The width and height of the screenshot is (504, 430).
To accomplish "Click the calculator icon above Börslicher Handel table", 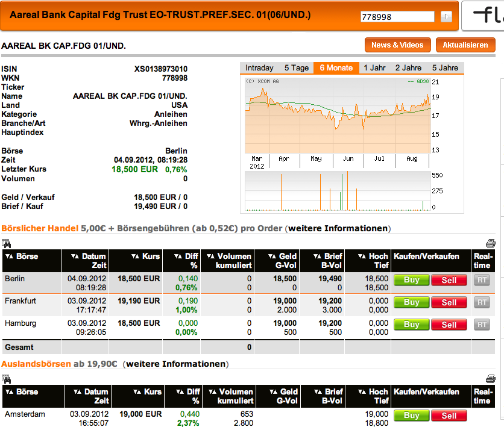I will point(7,243).
